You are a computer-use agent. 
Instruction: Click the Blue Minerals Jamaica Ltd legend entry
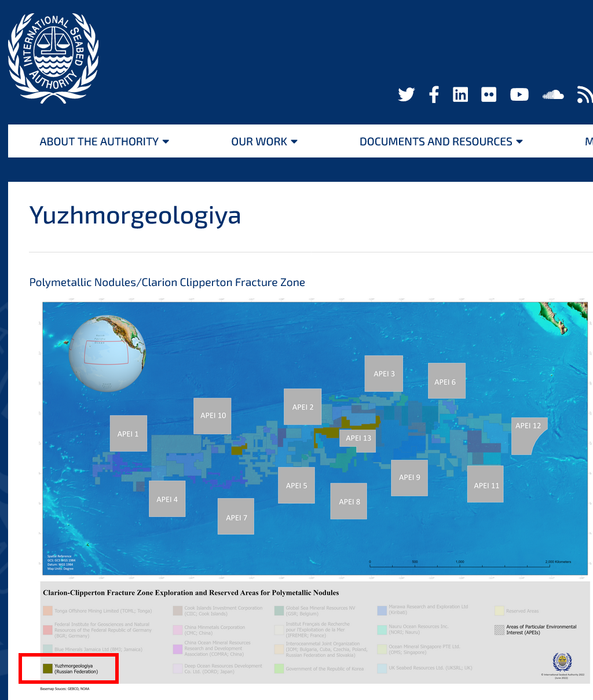pos(93,649)
